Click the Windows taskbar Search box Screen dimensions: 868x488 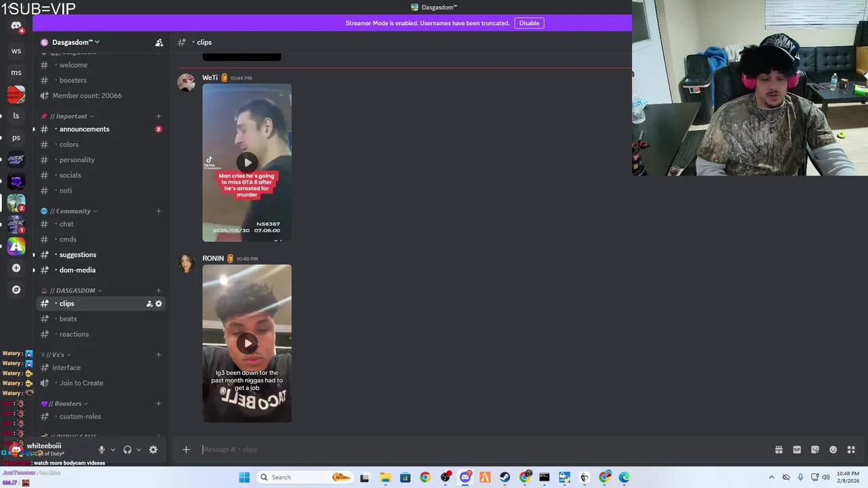tap(304, 477)
